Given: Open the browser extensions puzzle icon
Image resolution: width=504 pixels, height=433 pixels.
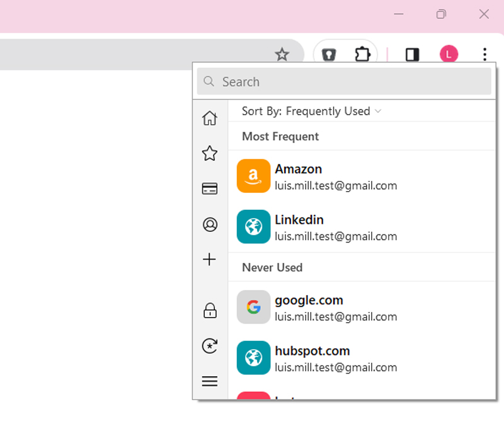Looking at the screenshot, I should (x=362, y=54).
